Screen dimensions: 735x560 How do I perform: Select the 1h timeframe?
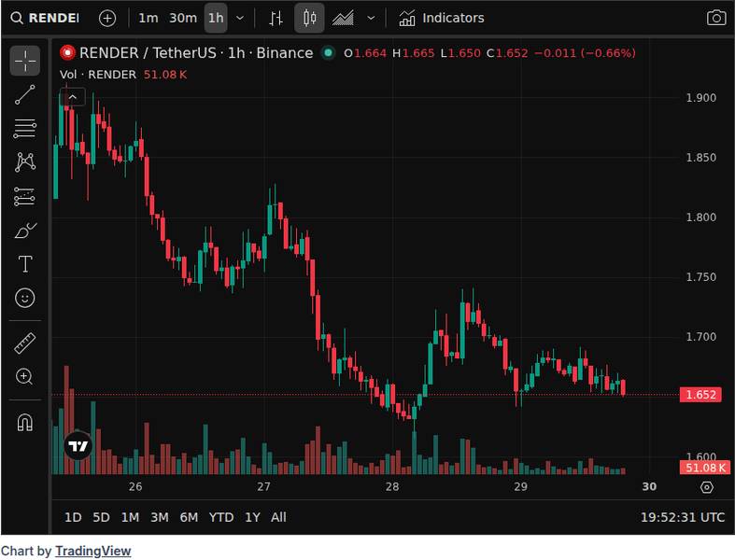tap(216, 19)
